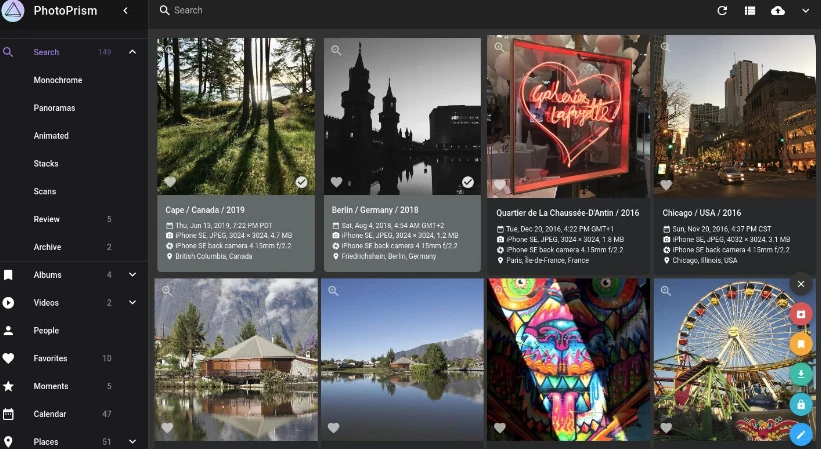This screenshot has height=449, width=821.
Task: Expand the Videos submenu
Action: pyautogui.click(x=132, y=302)
